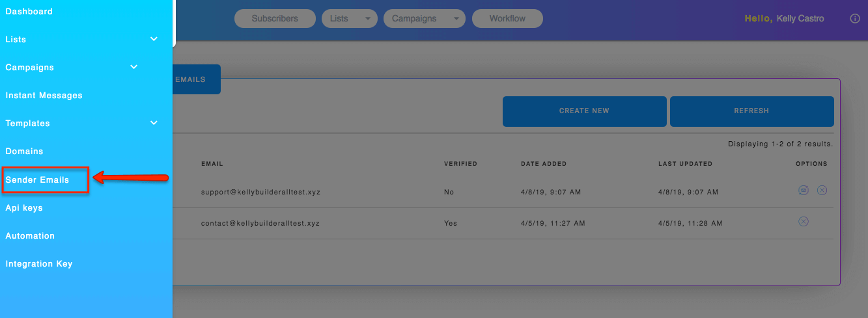Go to Dashboard in the sidebar
868x318 pixels.
click(x=29, y=12)
